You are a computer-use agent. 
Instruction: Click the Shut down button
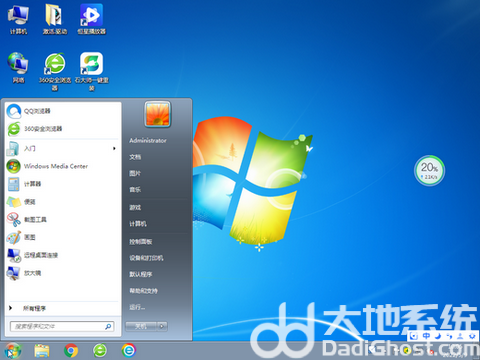pyautogui.click(x=141, y=326)
